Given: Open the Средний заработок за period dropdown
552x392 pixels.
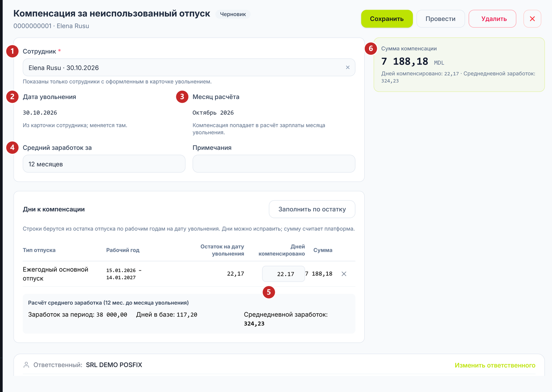Looking at the screenshot, I should pyautogui.click(x=104, y=164).
